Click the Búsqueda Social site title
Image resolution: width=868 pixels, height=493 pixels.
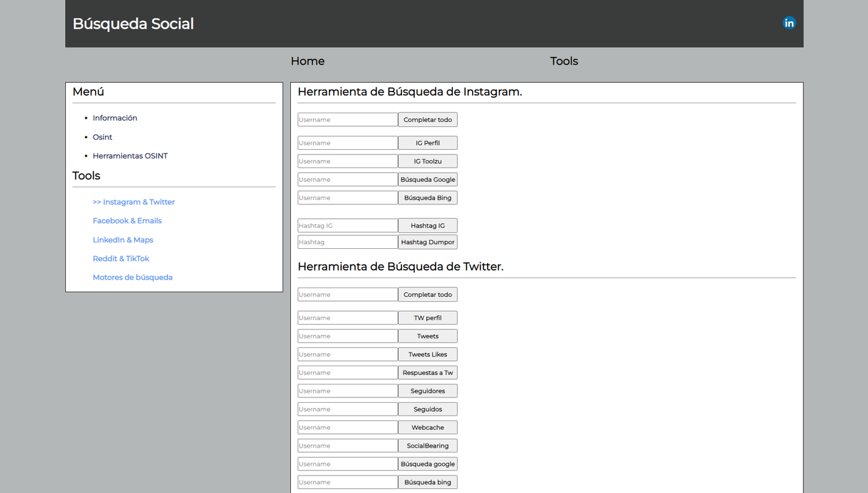pos(134,24)
